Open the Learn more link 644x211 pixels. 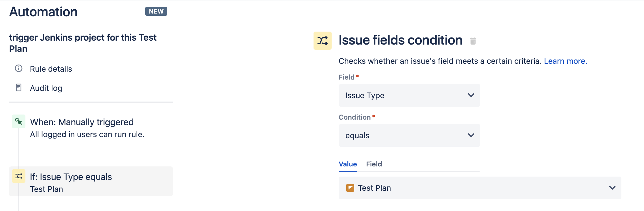[x=565, y=61]
